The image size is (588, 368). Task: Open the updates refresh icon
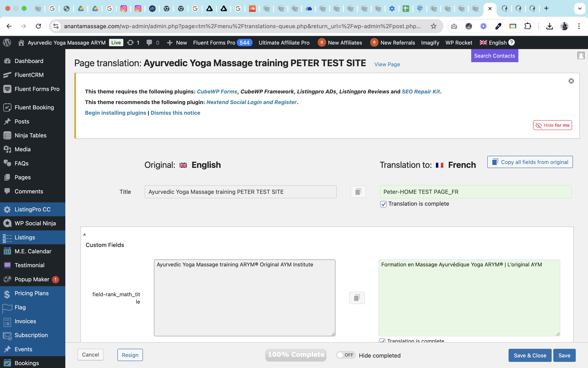pos(130,43)
